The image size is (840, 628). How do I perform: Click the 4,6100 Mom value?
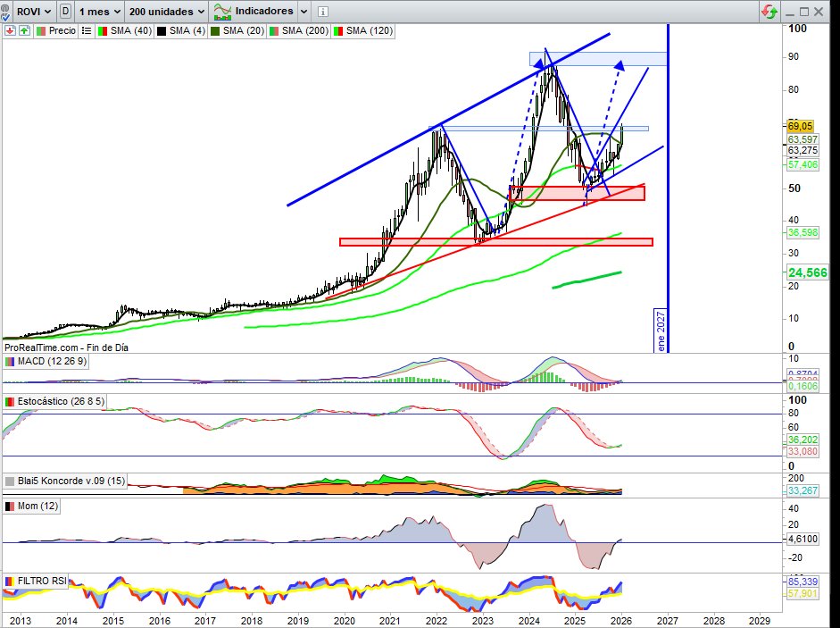point(803,539)
